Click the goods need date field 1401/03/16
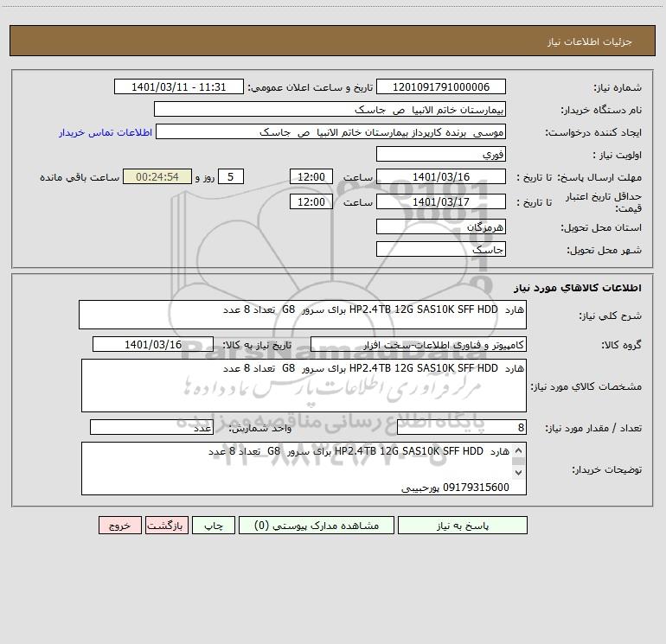Viewport: 666px width, 644px height. tap(153, 344)
